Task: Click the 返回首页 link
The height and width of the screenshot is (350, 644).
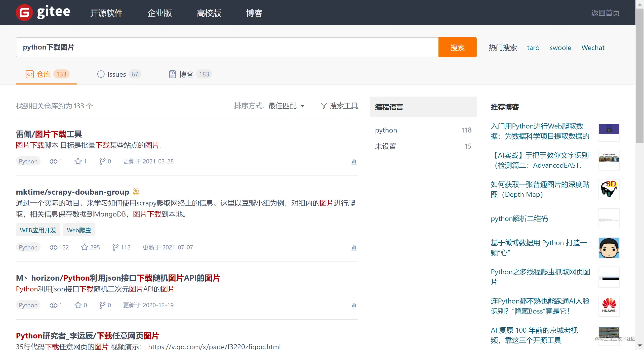Action: coord(605,13)
